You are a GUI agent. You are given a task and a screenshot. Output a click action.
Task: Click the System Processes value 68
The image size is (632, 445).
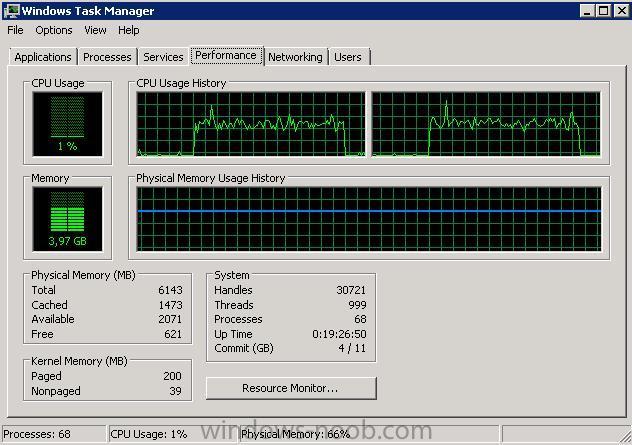360,319
